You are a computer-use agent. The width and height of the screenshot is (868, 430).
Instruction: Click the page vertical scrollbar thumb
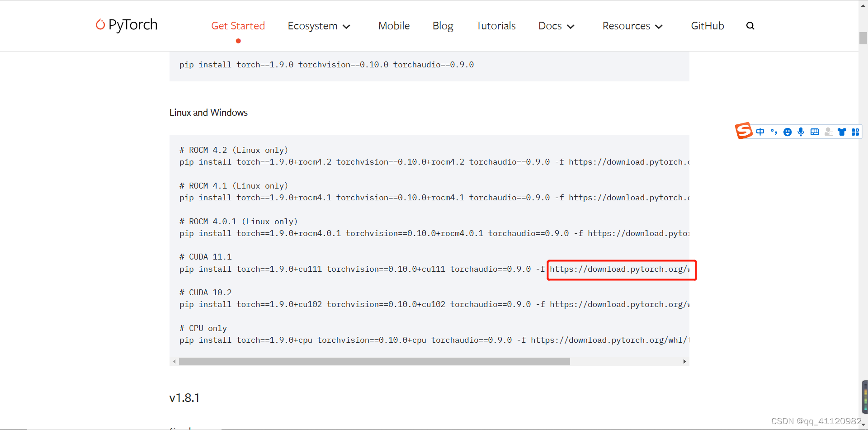[863, 38]
